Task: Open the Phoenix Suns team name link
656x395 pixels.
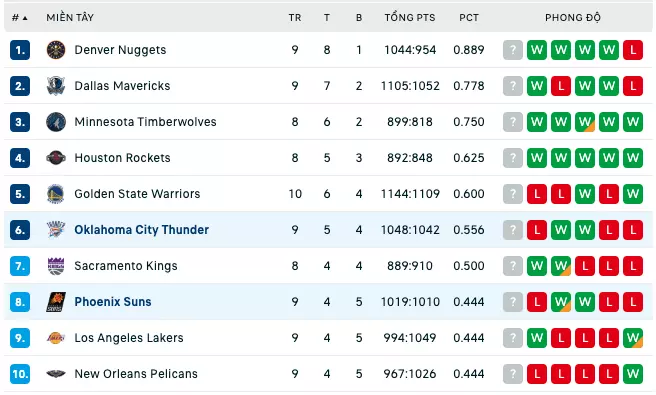Action: [113, 302]
